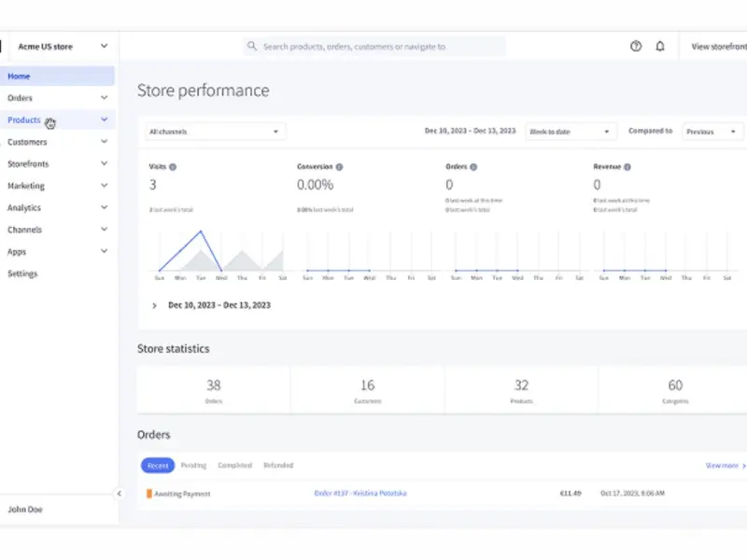Expand the Apps menu chevron

(105, 251)
